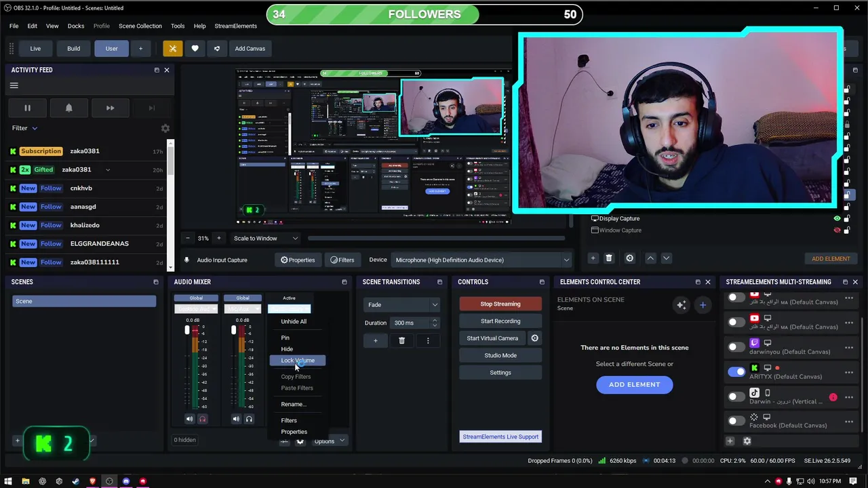This screenshot has height=488, width=868.
Task: Toggle monitoring headphones on Mic/Aux
Action: pyautogui.click(x=249, y=419)
